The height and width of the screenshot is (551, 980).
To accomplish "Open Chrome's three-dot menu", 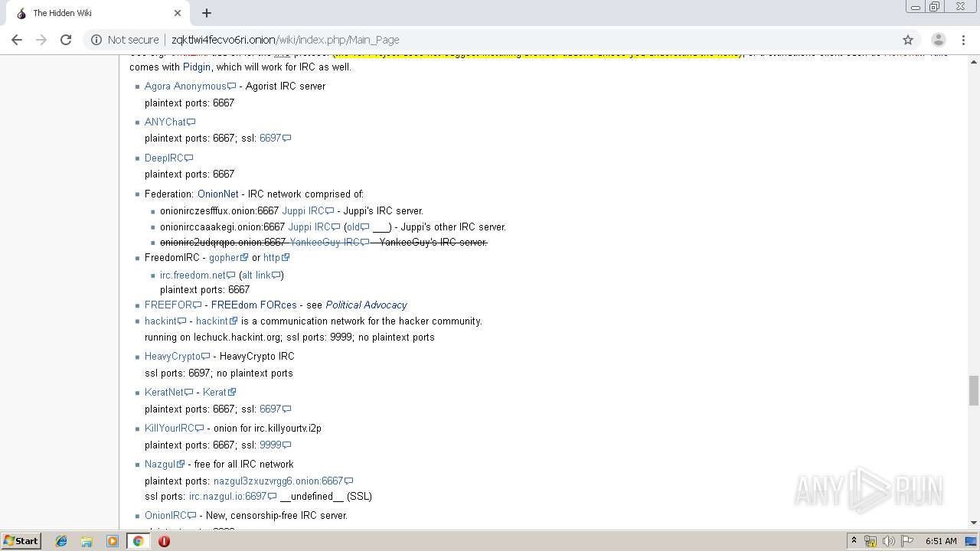I will point(963,40).
